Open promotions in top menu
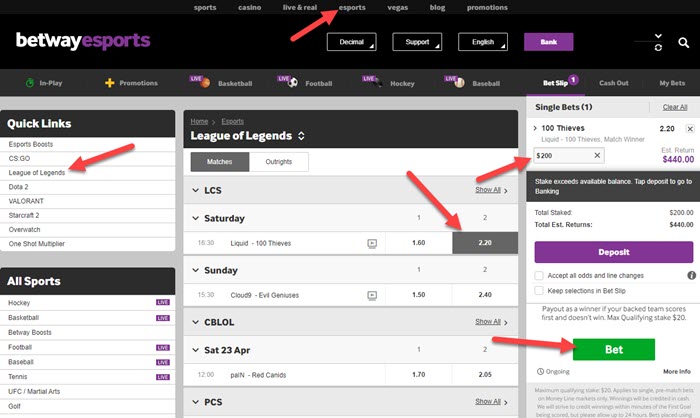The image size is (700, 418). click(487, 7)
